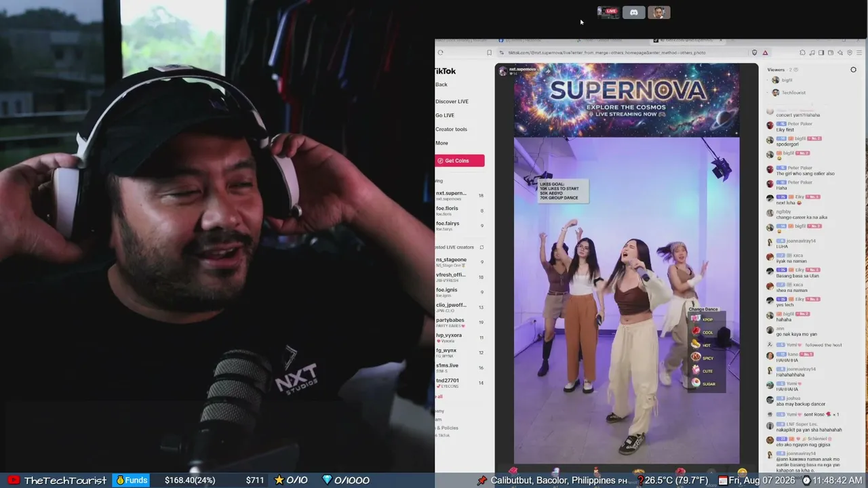Open foe.ignis suggested live creator
The width and height of the screenshot is (868, 488).
point(460,292)
